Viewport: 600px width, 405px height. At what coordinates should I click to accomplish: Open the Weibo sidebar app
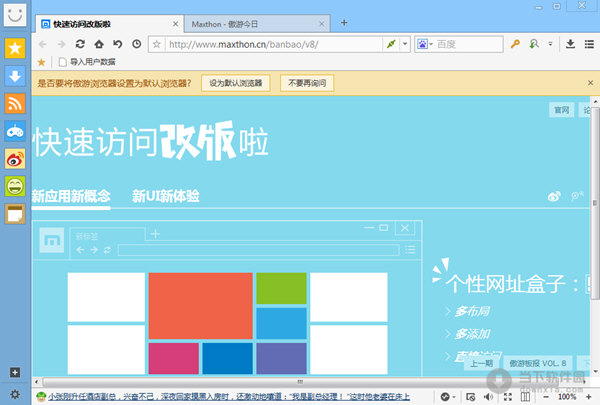click(15, 159)
